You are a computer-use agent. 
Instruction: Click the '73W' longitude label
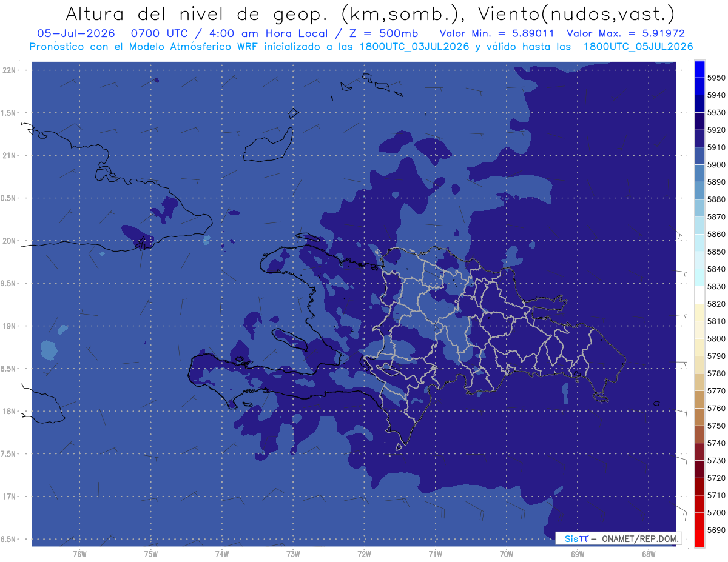coord(293,554)
